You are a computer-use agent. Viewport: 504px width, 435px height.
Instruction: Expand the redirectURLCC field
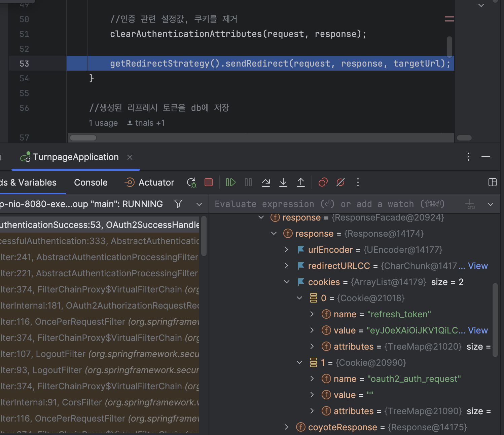pyautogui.click(x=287, y=266)
